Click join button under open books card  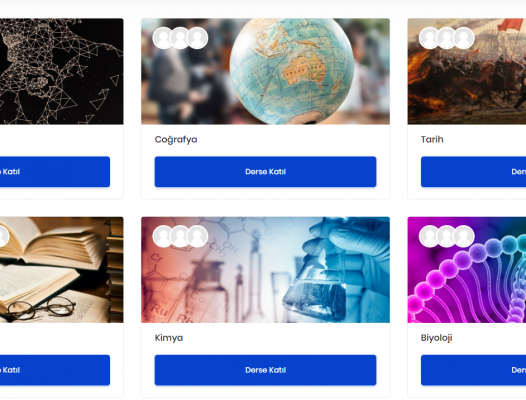pyautogui.click(x=55, y=370)
